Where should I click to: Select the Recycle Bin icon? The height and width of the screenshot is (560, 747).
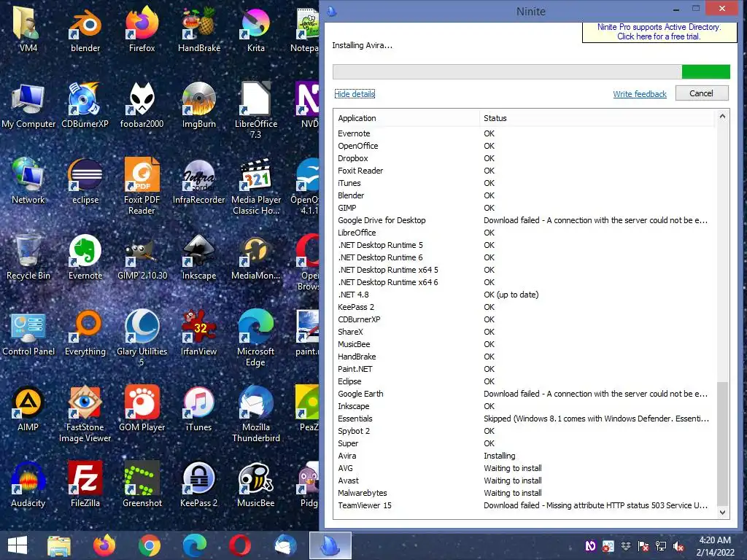(28, 257)
